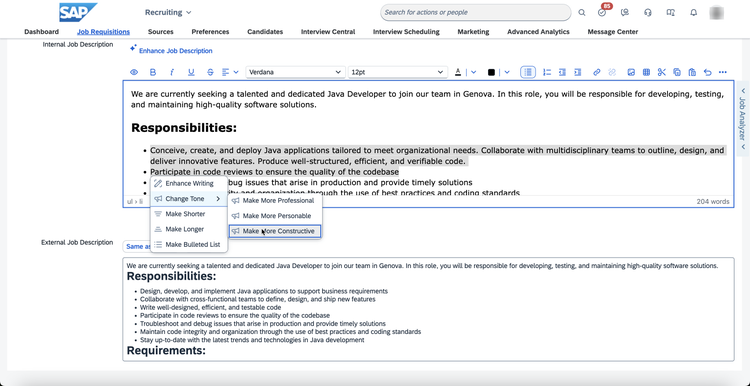Toggle the preview eye icon in editor toolbar
The height and width of the screenshot is (386, 750).
pyautogui.click(x=134, y=72)
